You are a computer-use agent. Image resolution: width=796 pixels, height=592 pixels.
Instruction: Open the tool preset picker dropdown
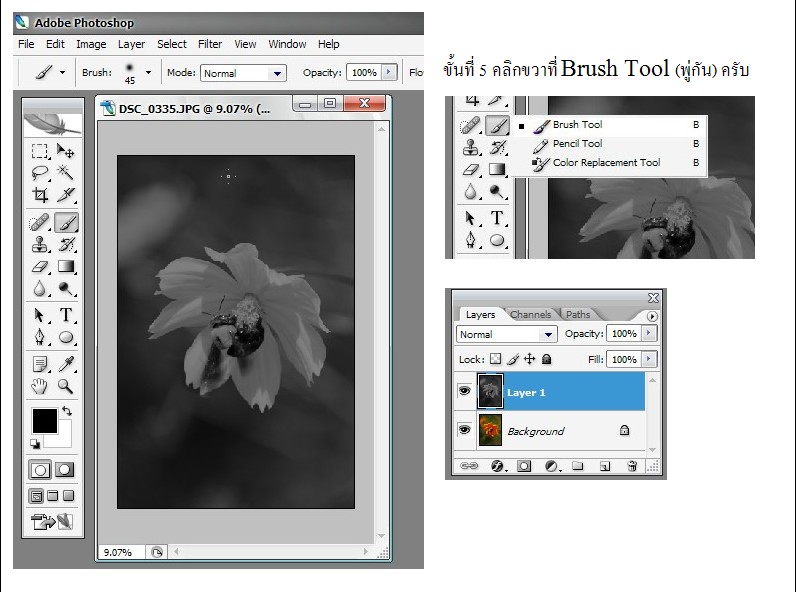tap(62, 73)
